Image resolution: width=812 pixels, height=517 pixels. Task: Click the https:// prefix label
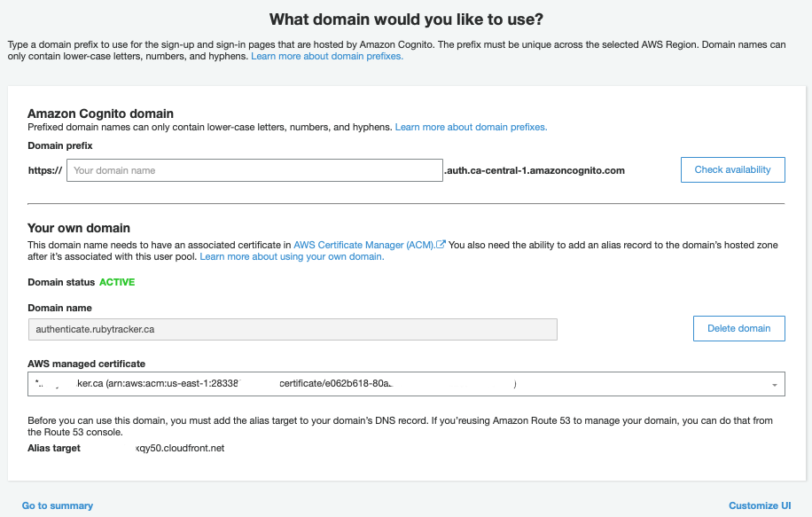point(45,170)
